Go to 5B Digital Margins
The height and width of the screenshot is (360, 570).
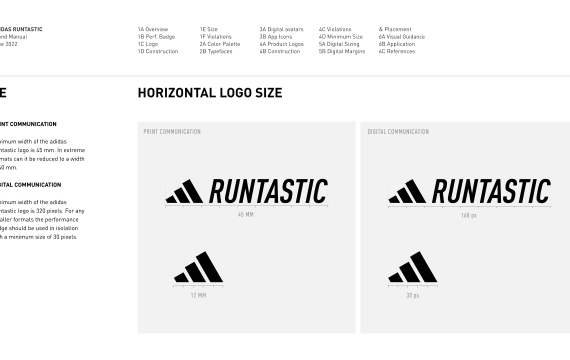tap(342, 51)
